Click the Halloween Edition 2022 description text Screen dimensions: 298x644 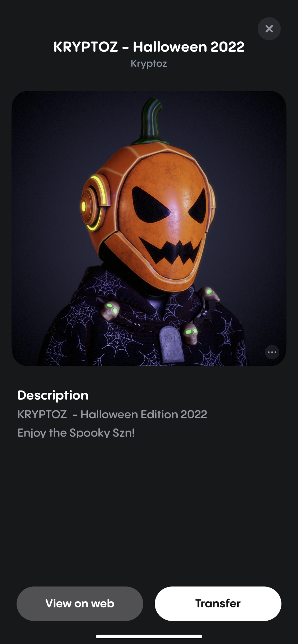tap(112, 414)
